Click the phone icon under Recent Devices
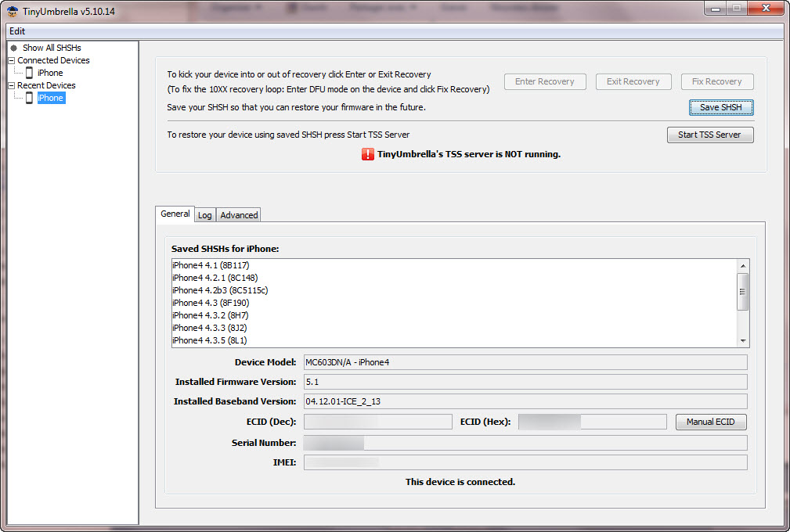The width and height of the screenshot is (790, 532). click(29, 98)
